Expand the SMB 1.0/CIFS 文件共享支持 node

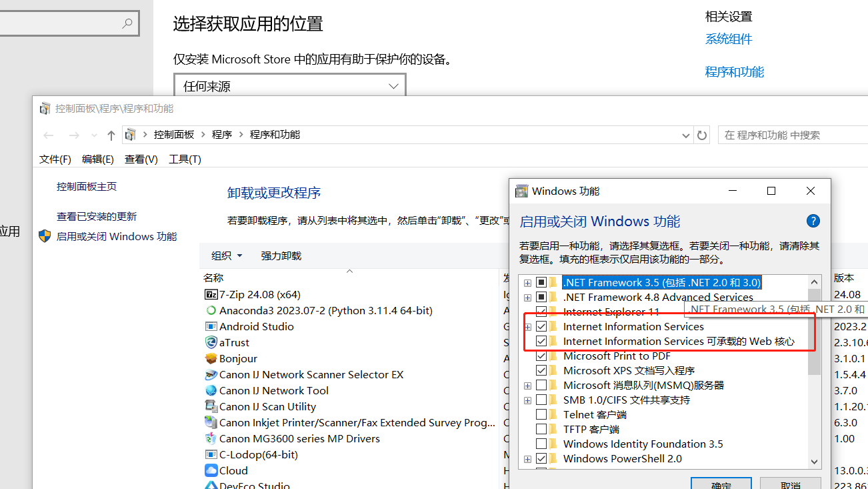pyautogui.click(x=528, y=400)
